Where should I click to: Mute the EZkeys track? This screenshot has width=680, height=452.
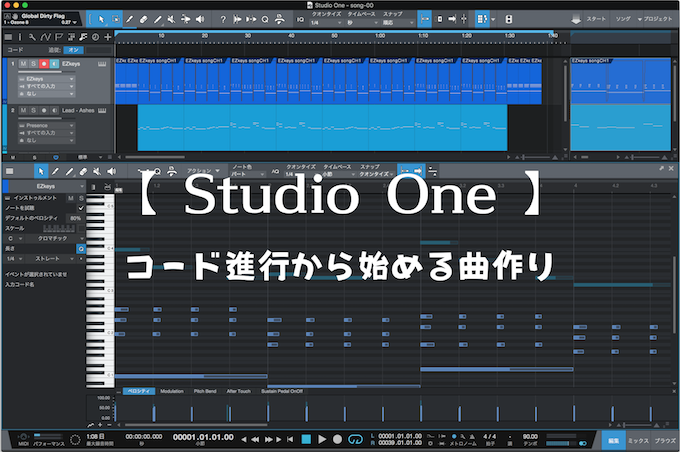pyautogui.click(x=23, y=64)
